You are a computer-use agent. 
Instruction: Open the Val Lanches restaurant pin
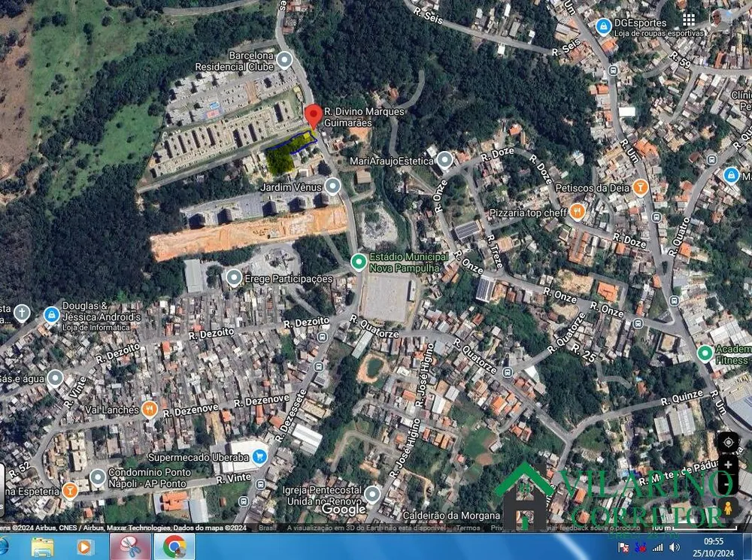tap(149, 410)
